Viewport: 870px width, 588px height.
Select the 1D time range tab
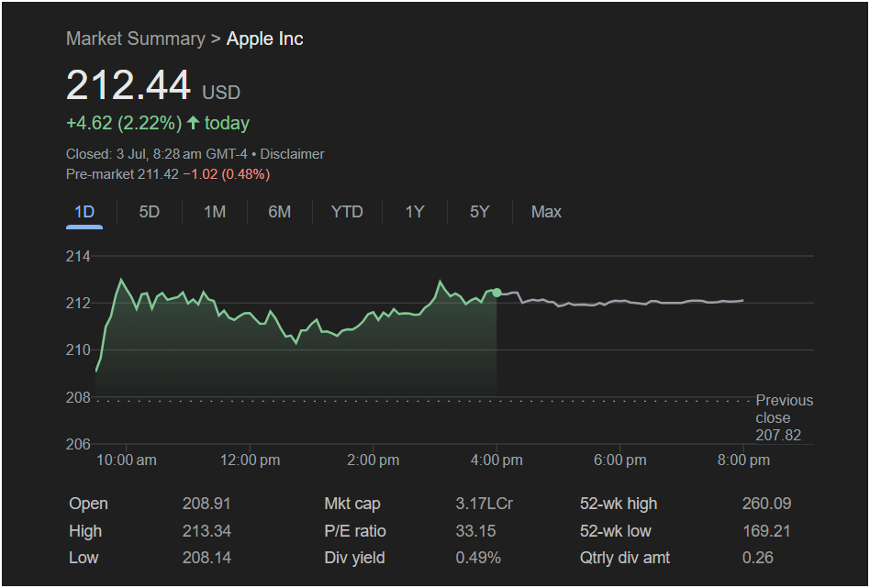click(x=84, y=212)
